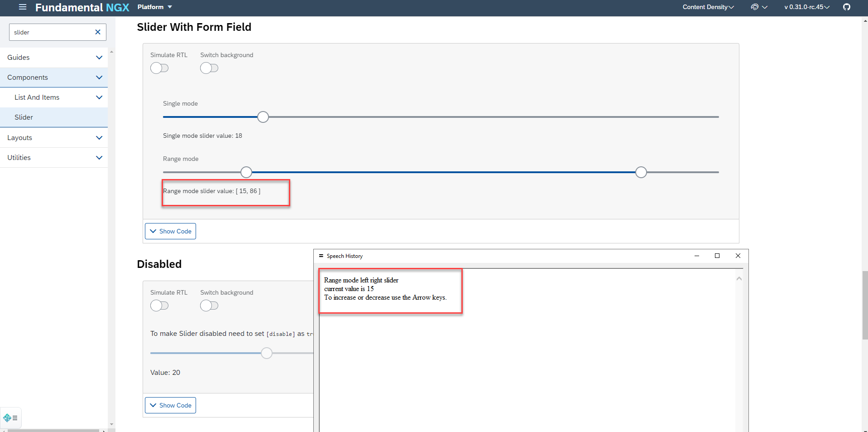Open the main navigation hamburger menu
This screenshot has height=432, width=868.
click(22, 7)
